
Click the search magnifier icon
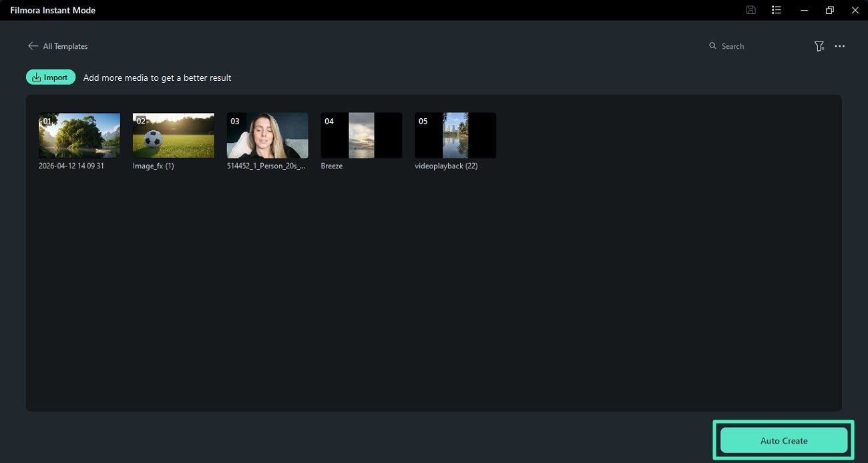(x=712, y=46)
